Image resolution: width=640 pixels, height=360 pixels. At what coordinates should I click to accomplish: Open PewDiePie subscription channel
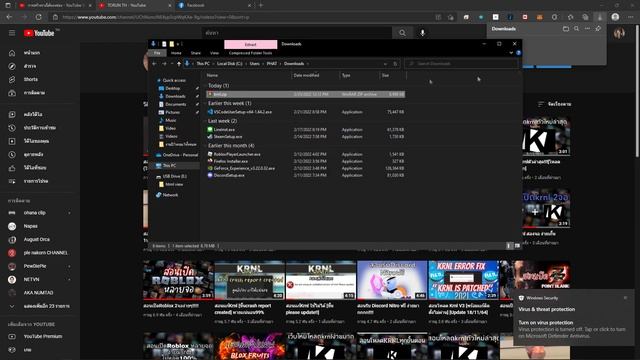pos(35,266)
